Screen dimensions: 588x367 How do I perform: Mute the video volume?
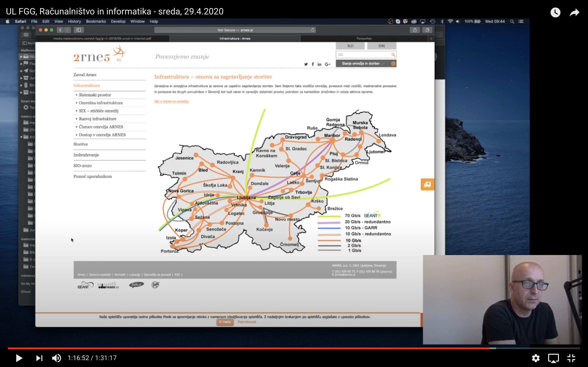tap(56, 358)
